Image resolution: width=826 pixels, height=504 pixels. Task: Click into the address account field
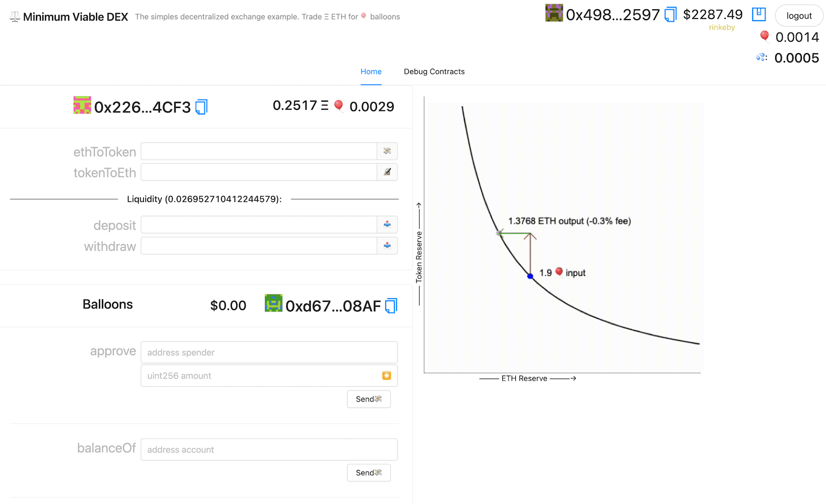pyautogui.click(x=269, y=449)
